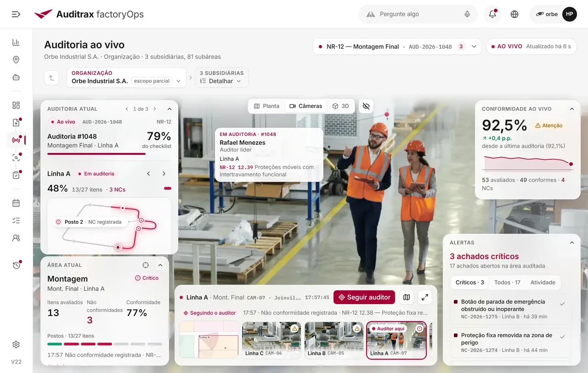
Task: Click the Seguir auditor button
Action: pyautogui.click(x=364, y=297)
